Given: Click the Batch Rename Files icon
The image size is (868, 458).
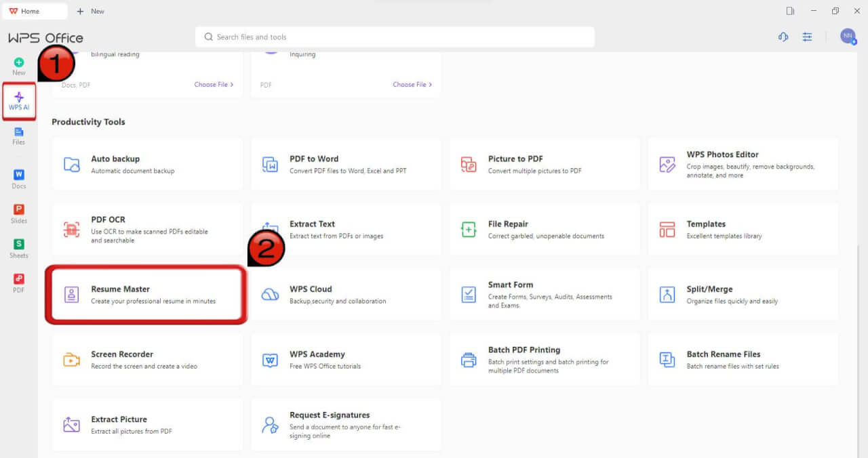Looking at the screenshot, I should tap(667, 359).
